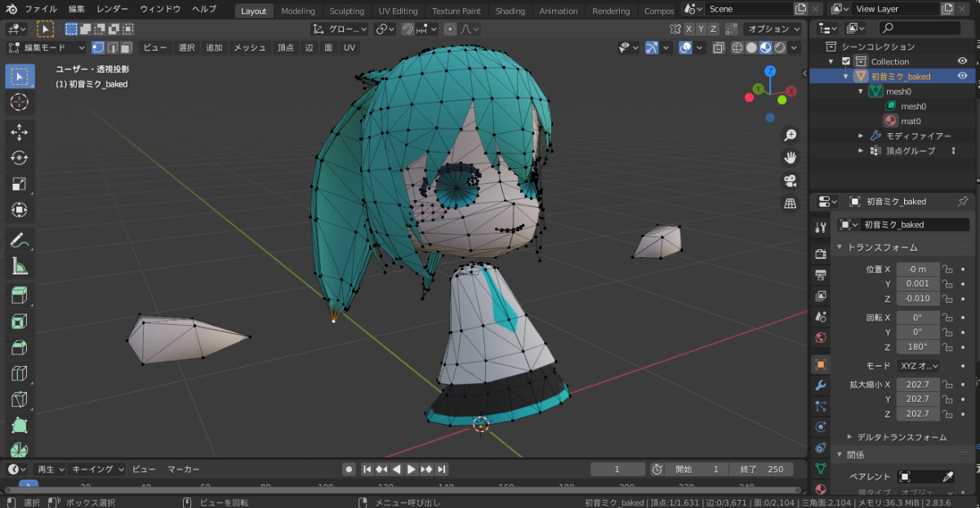Screen dimensions: 980x508
Task: Select the Transform tool
Action: point(20,210)
